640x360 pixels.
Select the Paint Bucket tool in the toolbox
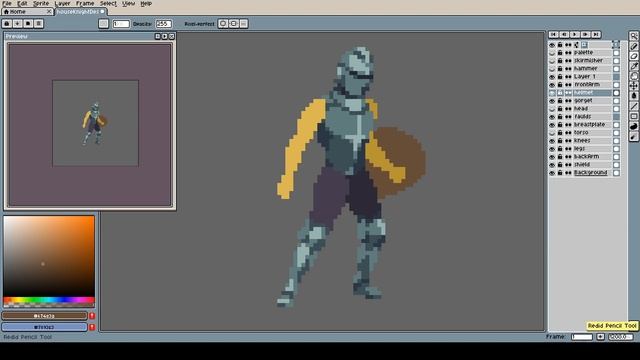click(x=633, y=96)
